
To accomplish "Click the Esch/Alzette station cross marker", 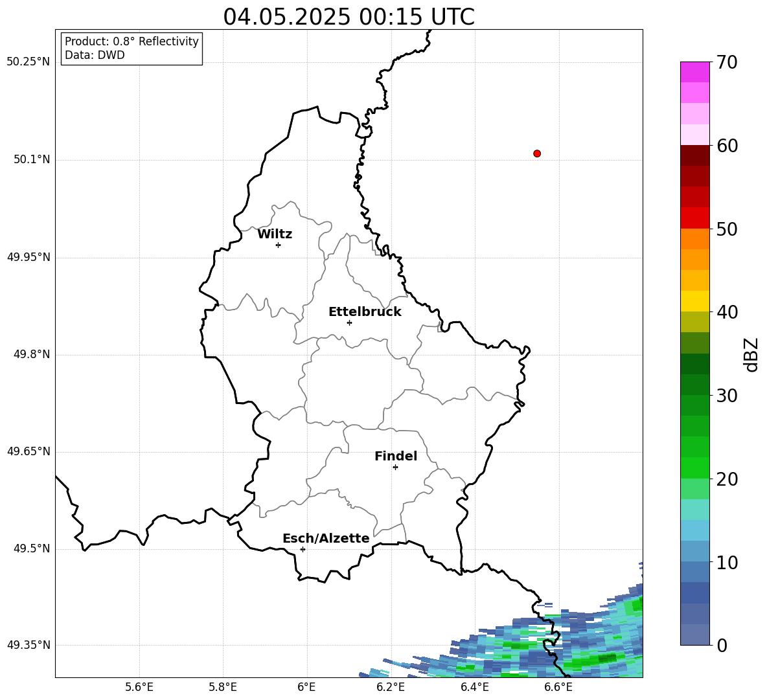I will (303, 549).
